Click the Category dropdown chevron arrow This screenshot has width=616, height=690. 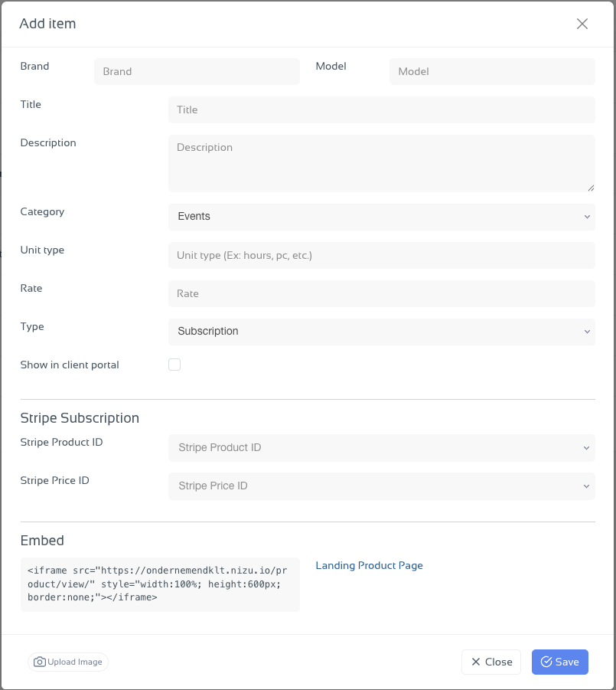pyautogui.click(x=587, y=217)
